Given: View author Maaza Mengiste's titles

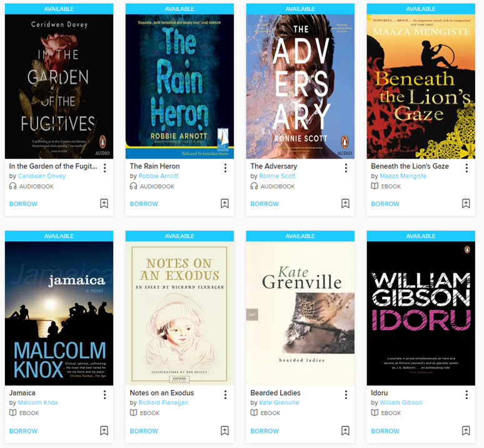Looking at the screenshot, I should (x=403, y=176).
